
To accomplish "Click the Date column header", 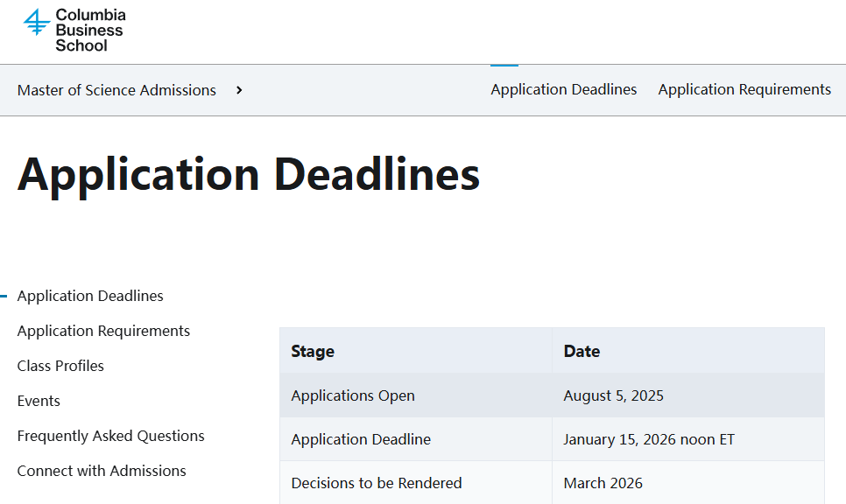I will (687, 351).
